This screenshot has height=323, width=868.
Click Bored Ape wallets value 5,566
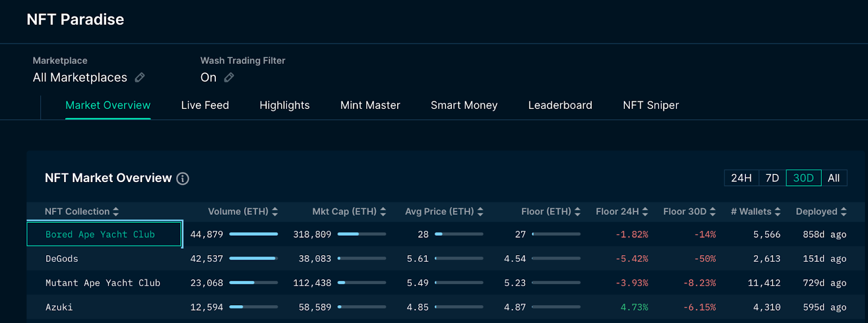(767, 234)
